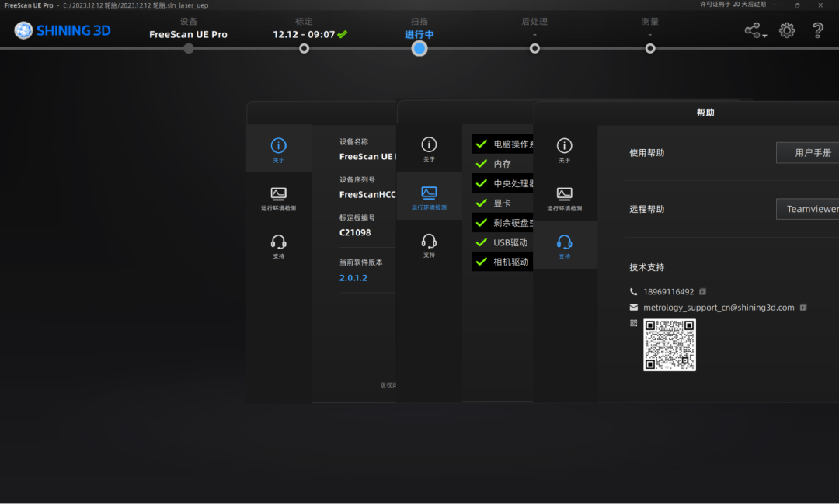Copy the support phone number icon

(702, 291)
